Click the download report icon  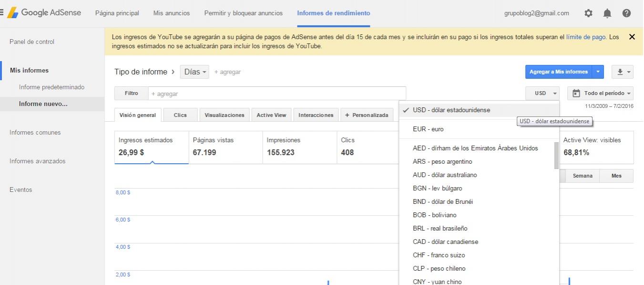[x=624, y=72]
